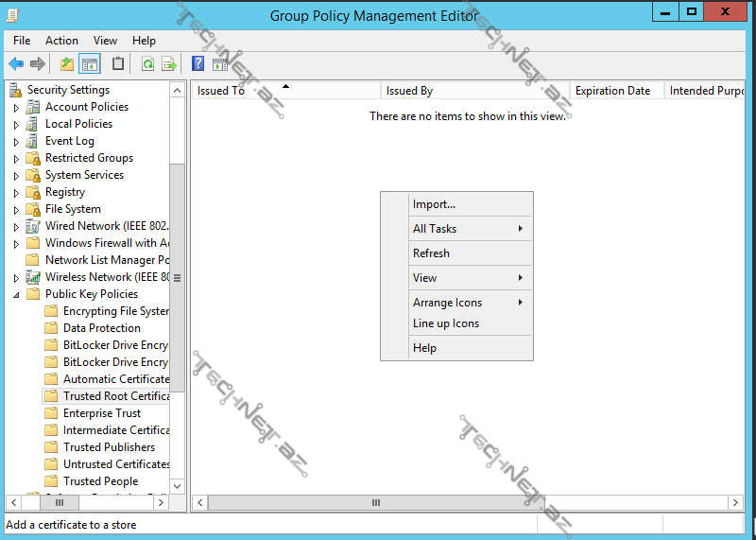Click the Back arrow toolbar icon
Viewport: 756px width, 540px height.
click(16, 64)
